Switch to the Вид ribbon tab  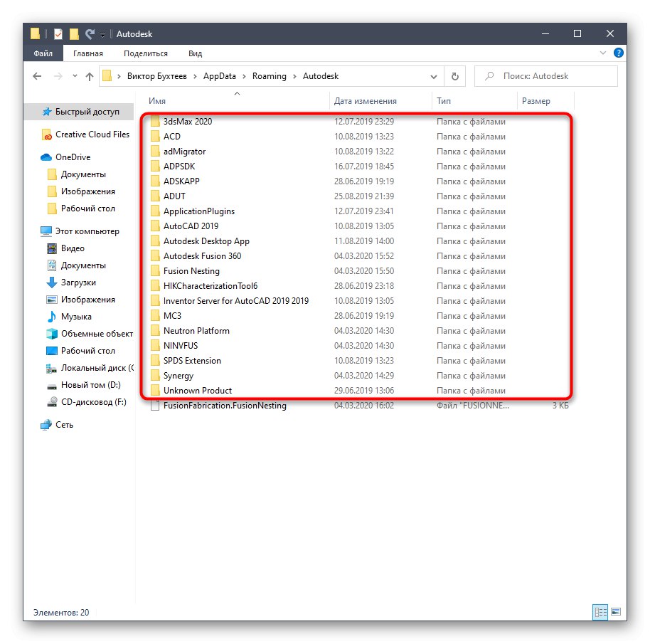[x=195, y=53]
